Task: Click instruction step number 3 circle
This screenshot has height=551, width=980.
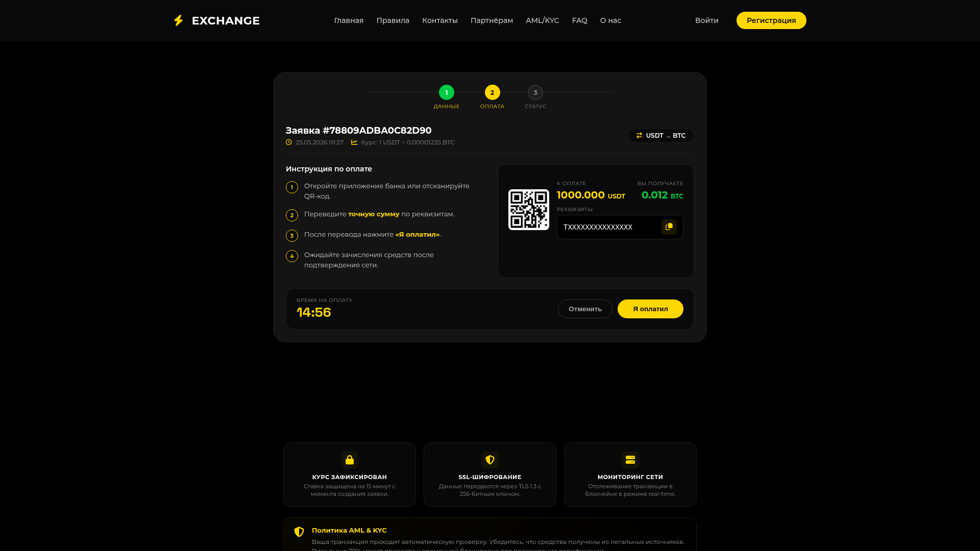Action: pos(292,236)
